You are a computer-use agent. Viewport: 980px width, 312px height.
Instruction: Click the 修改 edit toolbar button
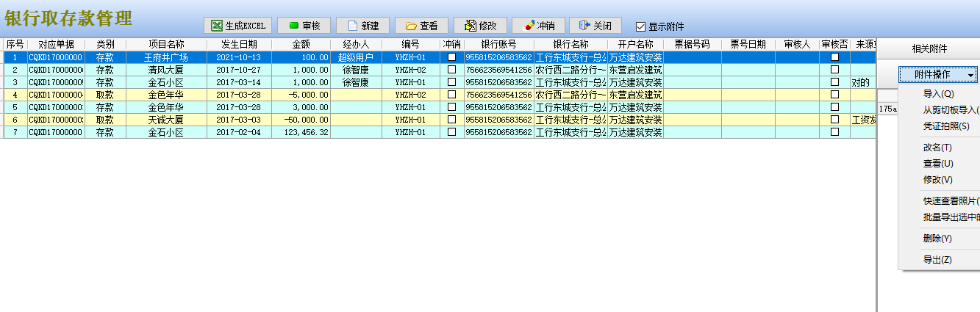(480, 26)
